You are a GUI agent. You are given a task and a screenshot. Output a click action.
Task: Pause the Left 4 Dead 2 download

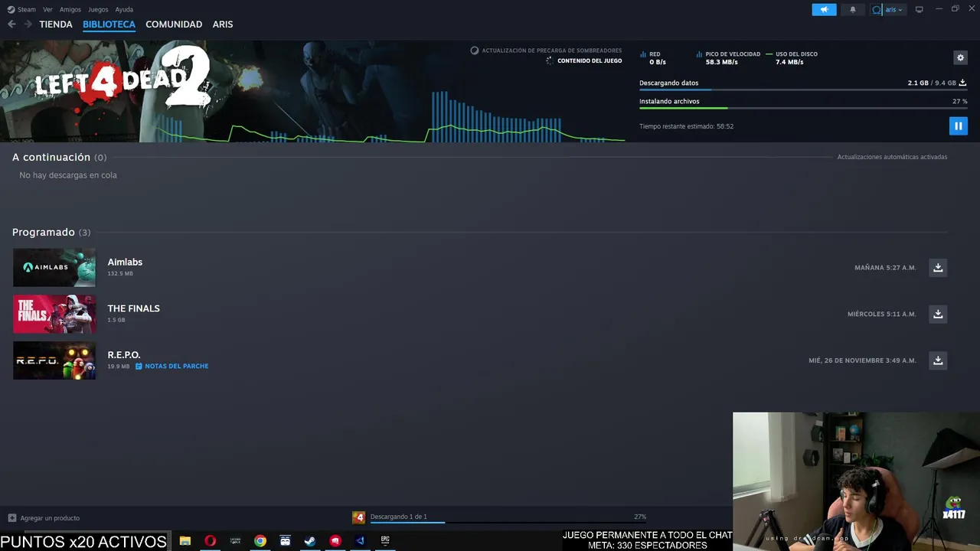[x=958, y=126]
